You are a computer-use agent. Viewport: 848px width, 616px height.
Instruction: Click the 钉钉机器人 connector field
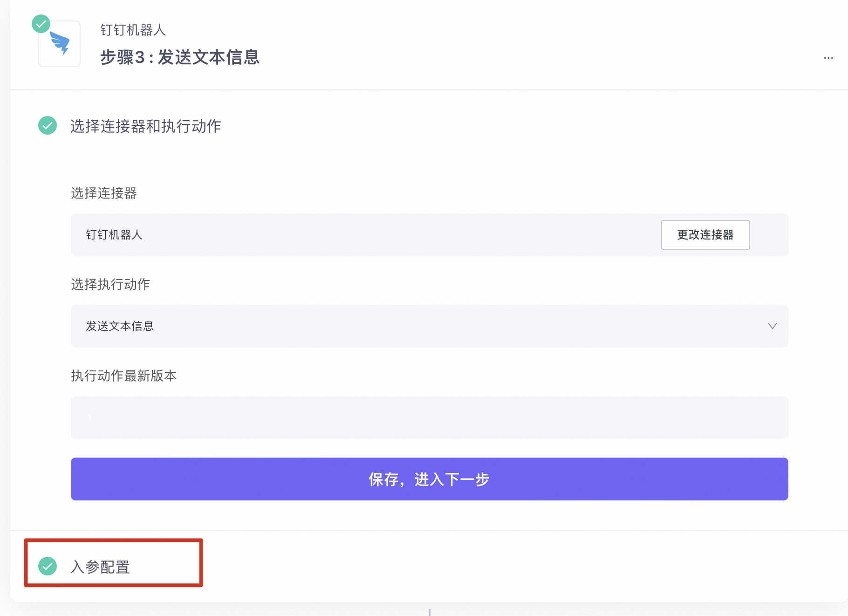click(x=430, y=235)
